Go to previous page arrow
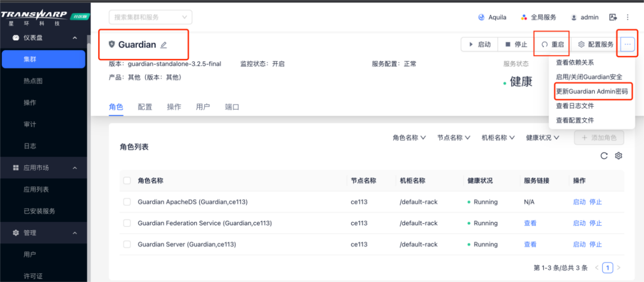The height and width of the screenshot is (282, 644). click(597, 268)
